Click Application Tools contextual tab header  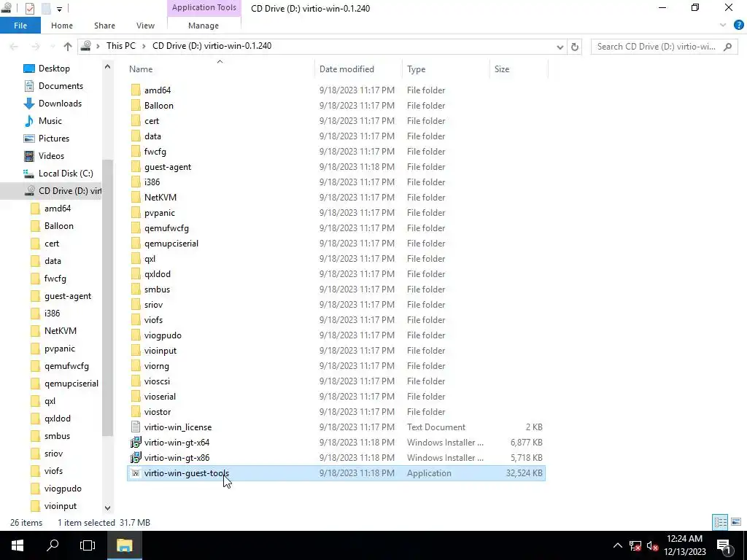[204, 7]
